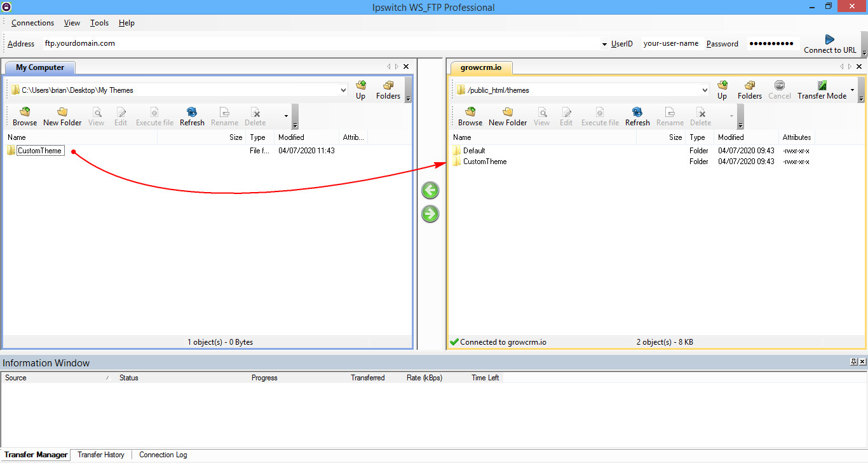The image size is (868, 463).
Task: Select the CustomTheme folder in the local list
Action: [39, 151]
